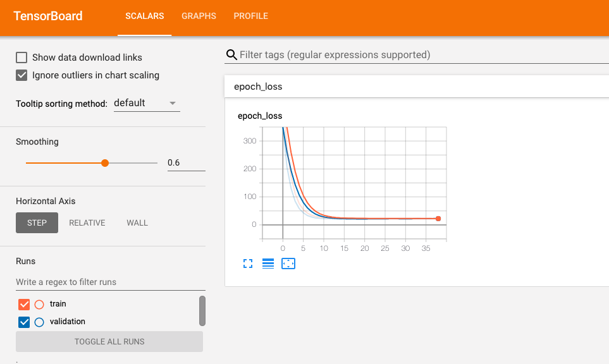Click the smoothing slider handle
The height and width of the screenshot is (364, 609).
pos(105,163)
